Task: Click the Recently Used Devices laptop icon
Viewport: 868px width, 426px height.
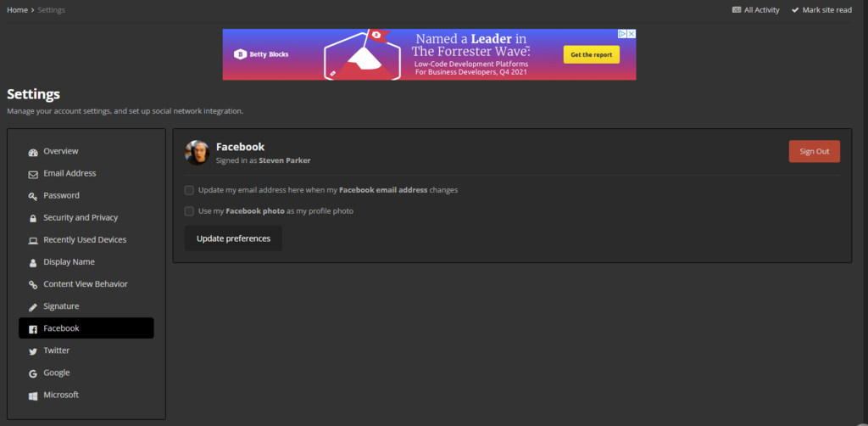Action: (x=33, y=241)
